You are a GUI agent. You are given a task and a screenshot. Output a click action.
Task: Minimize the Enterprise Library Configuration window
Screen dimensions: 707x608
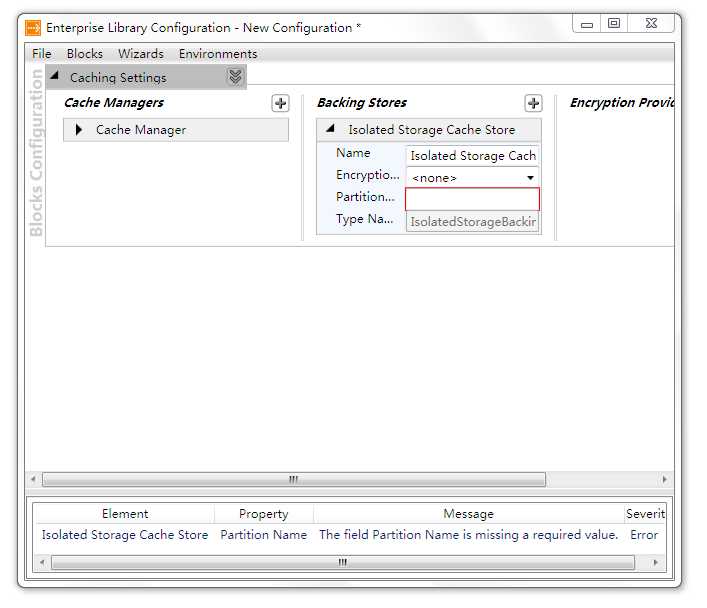pyautogui.click(x=587, y=23)
